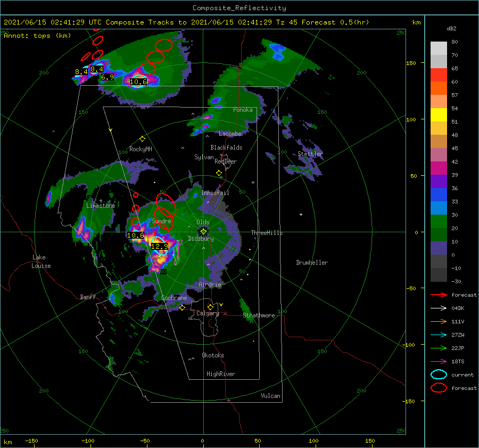Select the slate purple 10 dBZ swatch
479x448 pixels.
pos(439,248)
